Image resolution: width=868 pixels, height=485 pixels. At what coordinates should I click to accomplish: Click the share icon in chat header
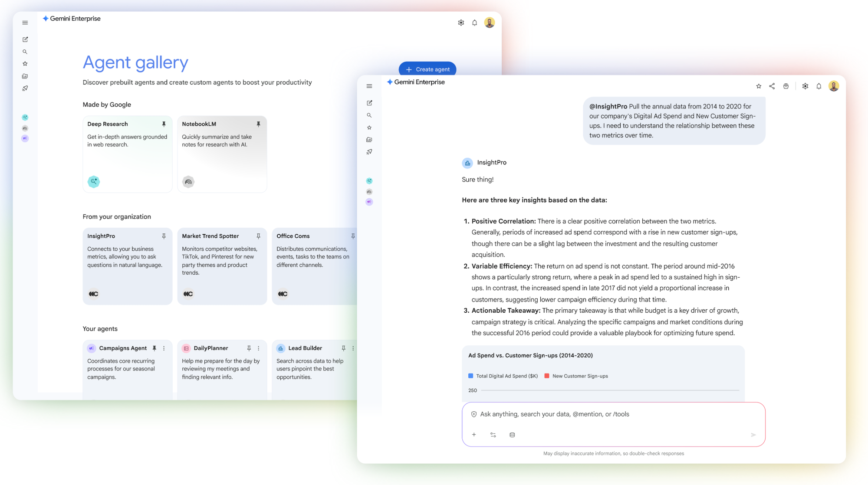(772, 86)
